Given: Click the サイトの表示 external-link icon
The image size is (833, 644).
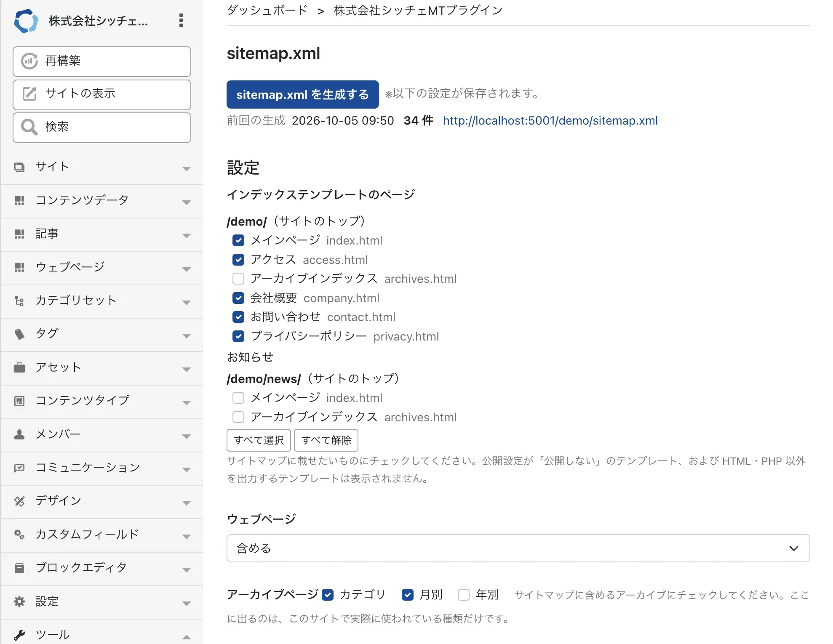Looking at the screenshot, I should [29, 93].
